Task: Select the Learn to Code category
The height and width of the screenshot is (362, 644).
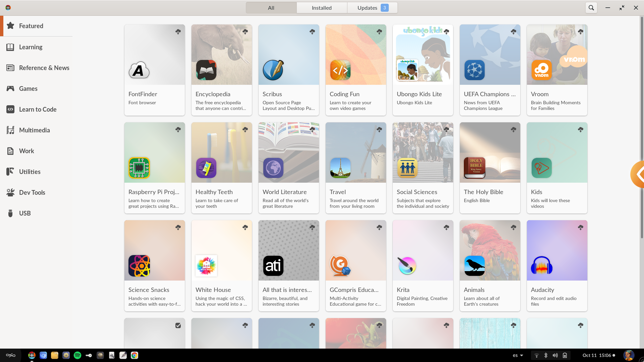Action: 36,109
